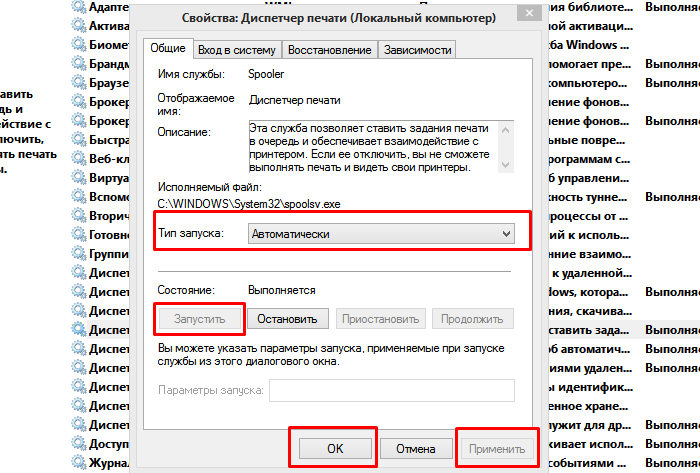Select the Адапте service name in list
The width and height of the screenshot is (700, 473).
pyautogui.click(x=109, y=7)
